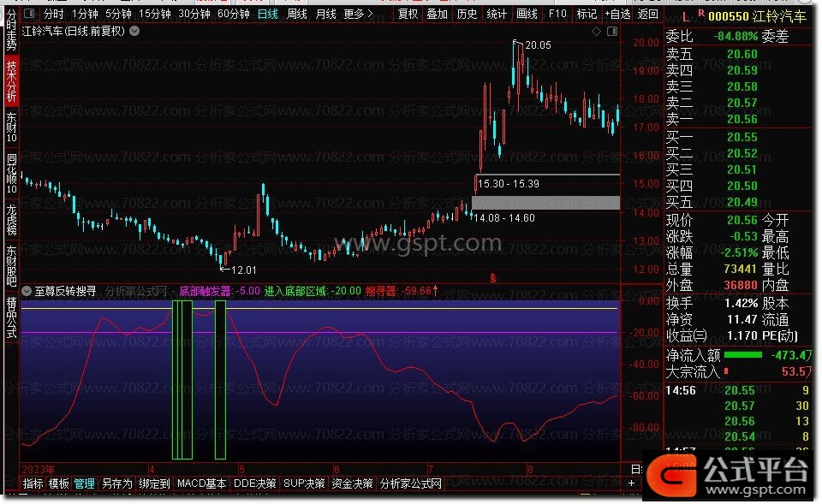Collapse the 至尊反转搜寻 indicator pane arrow
Image resolution: width=822 pixels, height=504 pixels.
point(27,291)
